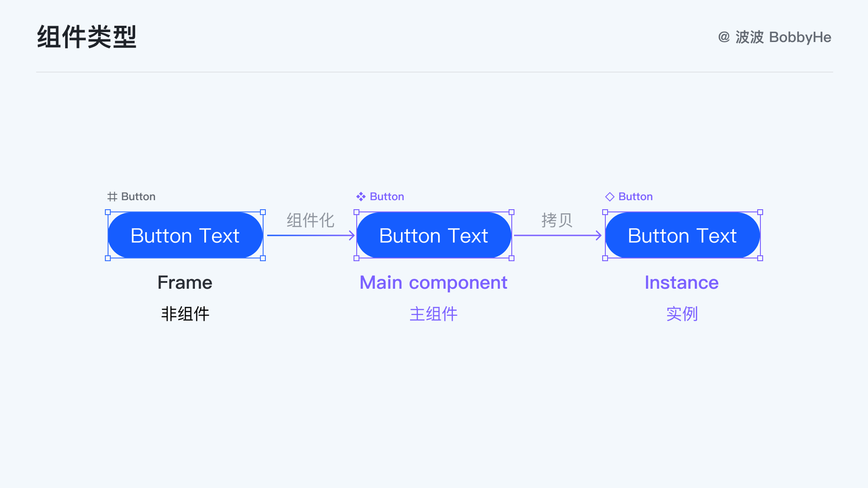The image size is (868, 488).
Task: Click the black "Frame" caption text
Action: click(185, 282)
